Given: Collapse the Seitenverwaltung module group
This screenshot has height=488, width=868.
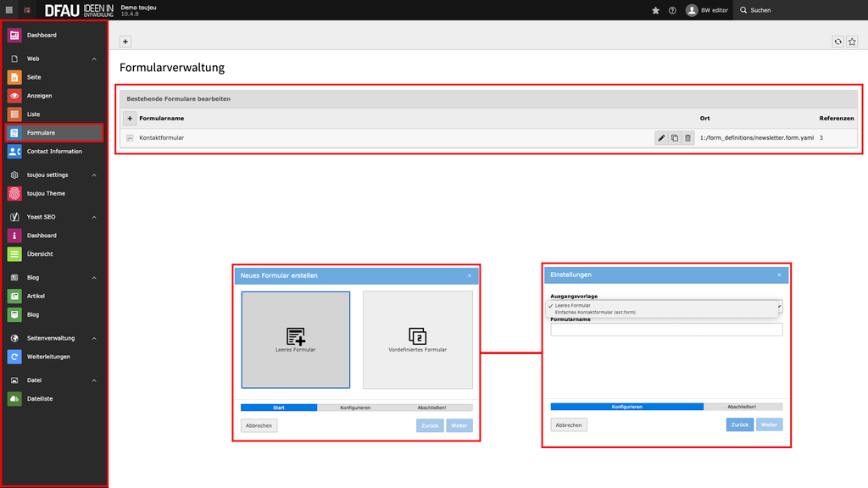Looking at the screenshot, I should click(94, 338).
